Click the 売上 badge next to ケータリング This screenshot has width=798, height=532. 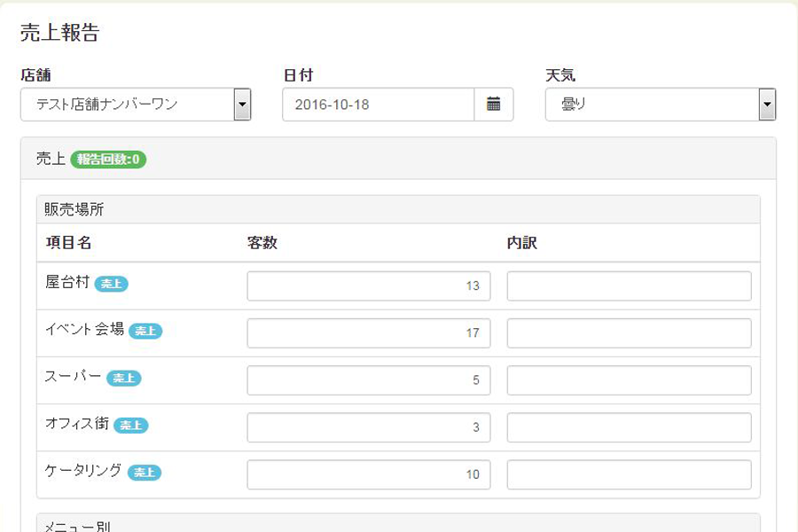[145, 473]
